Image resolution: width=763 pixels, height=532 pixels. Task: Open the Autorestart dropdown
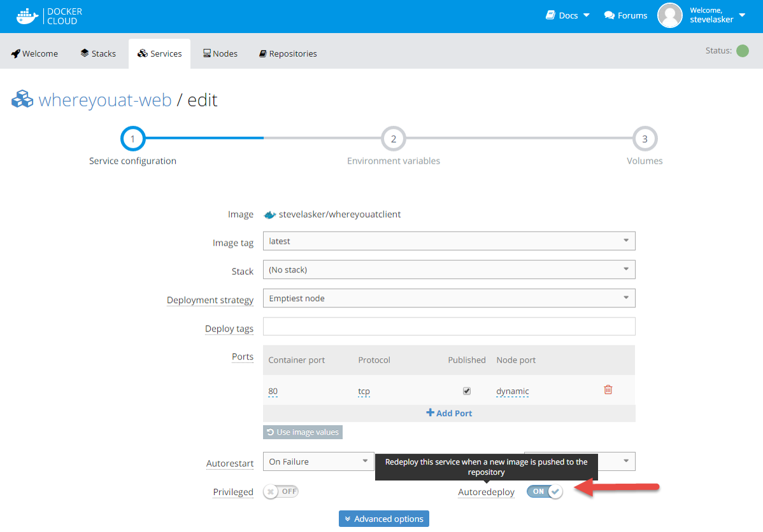(318, 461)
